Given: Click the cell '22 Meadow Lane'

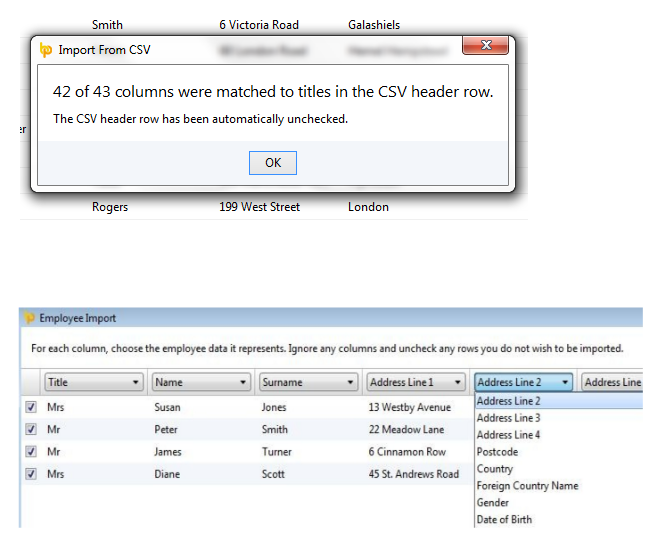Looking at the screenshot, I should click(406, 429).
